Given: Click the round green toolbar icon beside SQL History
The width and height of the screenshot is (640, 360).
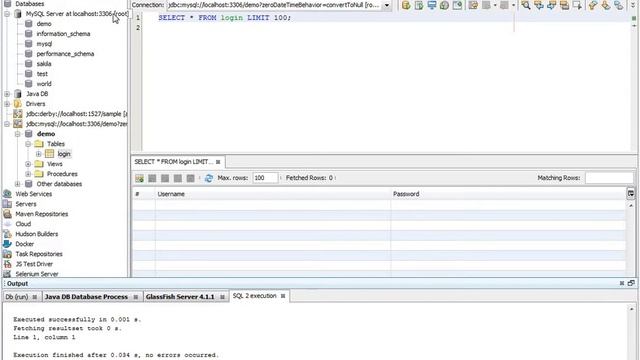Looking at the screenshot, I should pyautogui.click(x=444, y=5).
